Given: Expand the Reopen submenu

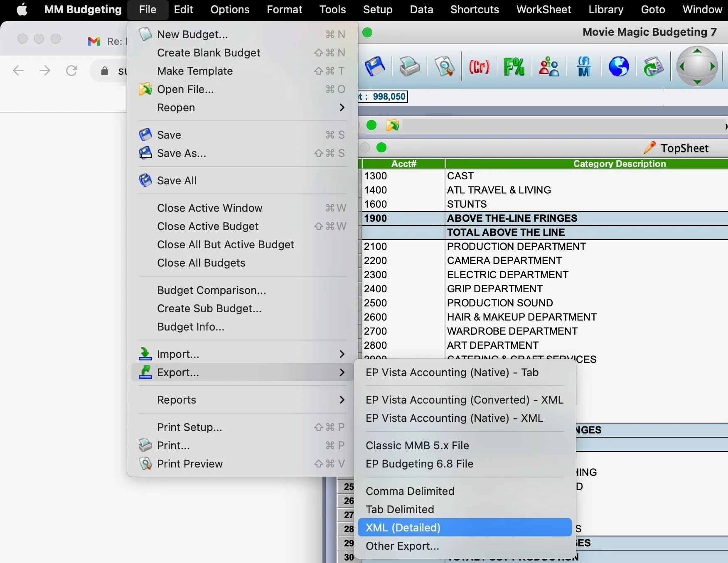Looking at the screenshot, I should [x=242, y=108].
